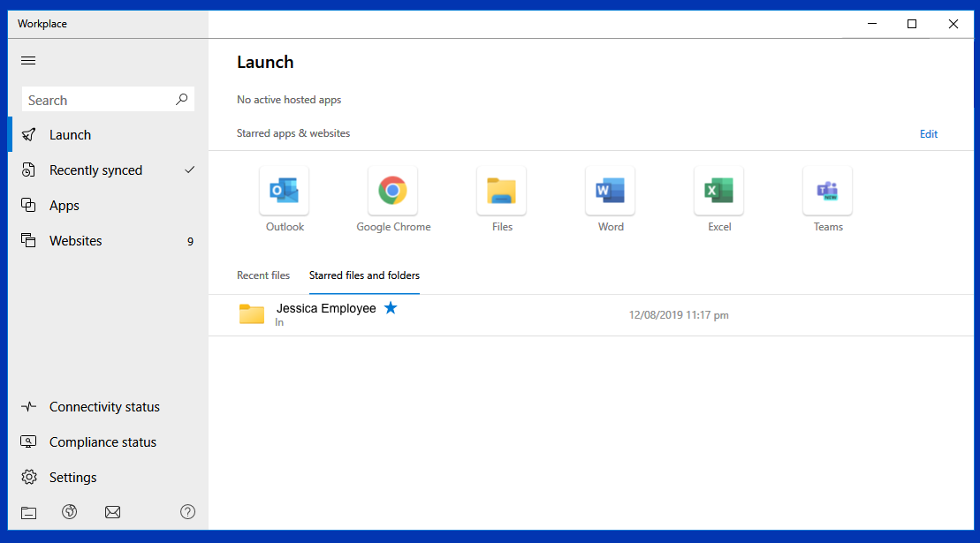The height and width of the screenshot is (543, 980).
Task: Open the browser globe icon at bottom
Action: (x=69, y=512)
